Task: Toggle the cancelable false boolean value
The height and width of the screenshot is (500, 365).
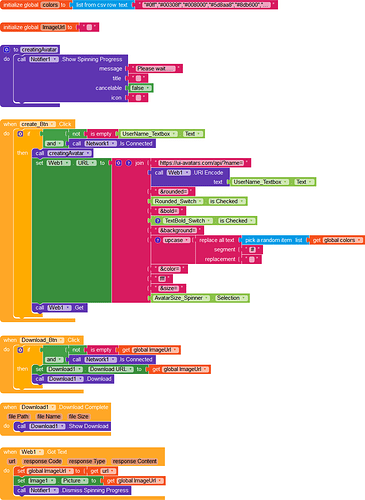Action: click(x=141, y=88)
